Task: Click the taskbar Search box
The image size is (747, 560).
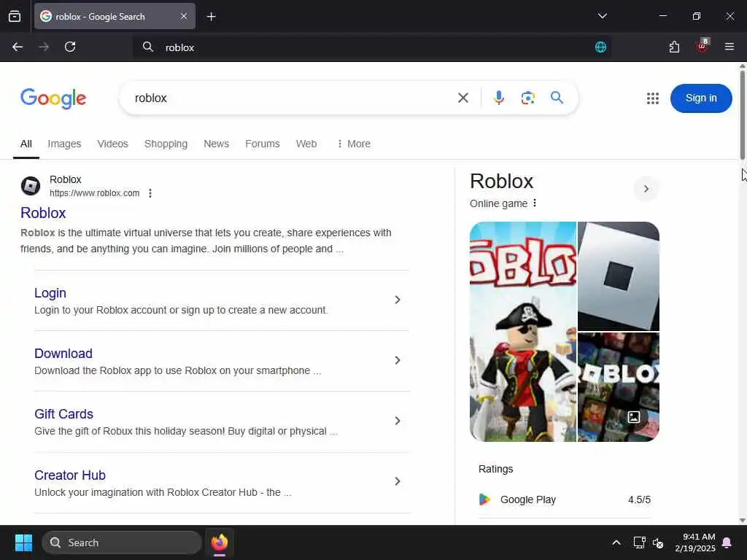Action: tap(122, 542)
